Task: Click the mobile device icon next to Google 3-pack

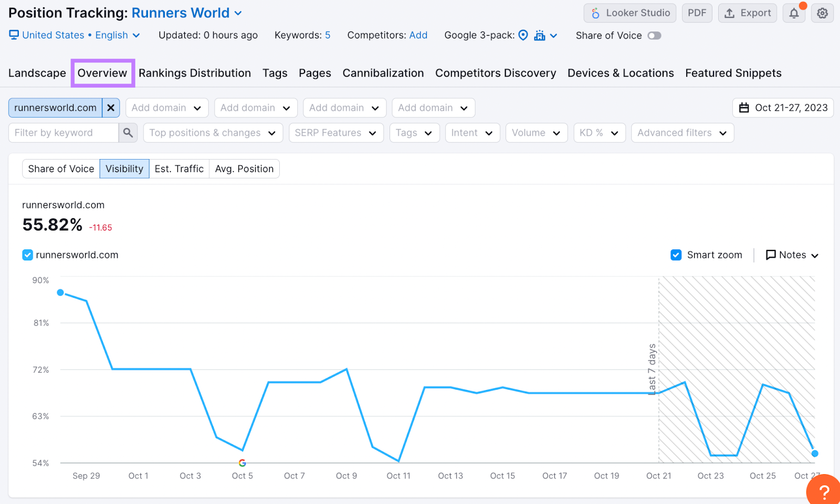Action: coord(541,35)
